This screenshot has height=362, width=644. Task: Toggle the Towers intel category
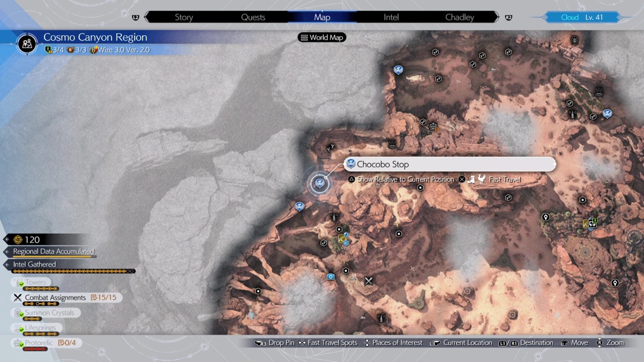click(x=31, y=282)
